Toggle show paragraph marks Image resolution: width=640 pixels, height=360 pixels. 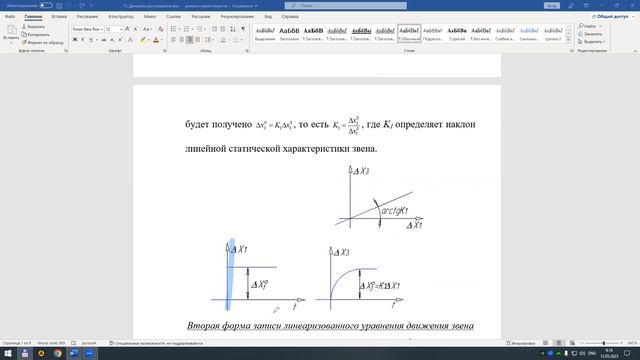243,29
